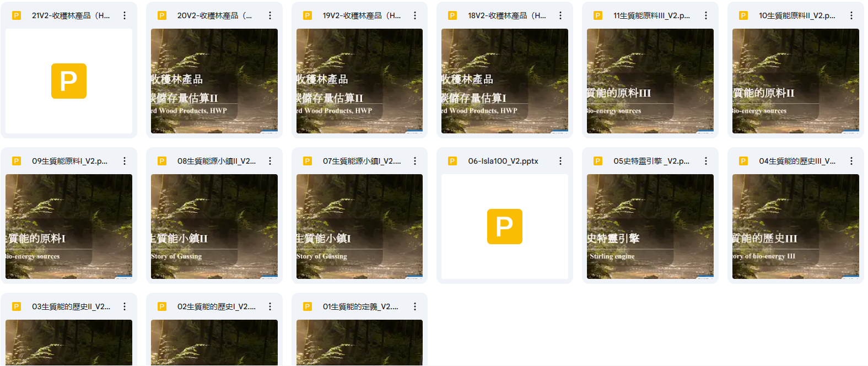868x366 pixels.
Task: Select the slide thumbnail of 08生質能源小鎮II_V2
Action: (214, 227)
